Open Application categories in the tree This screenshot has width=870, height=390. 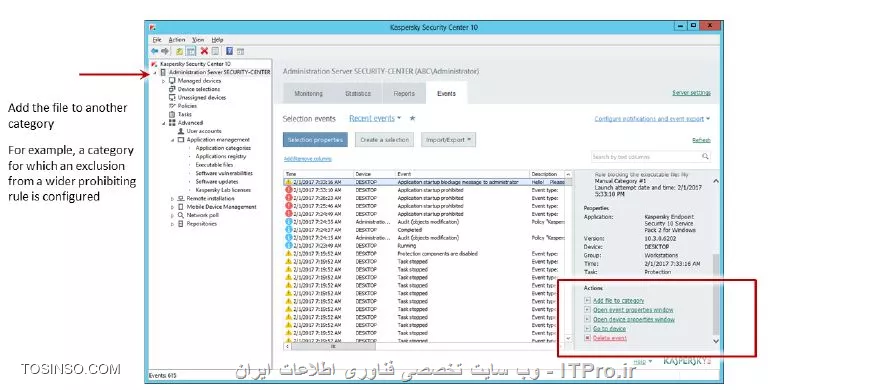[223, 148]
